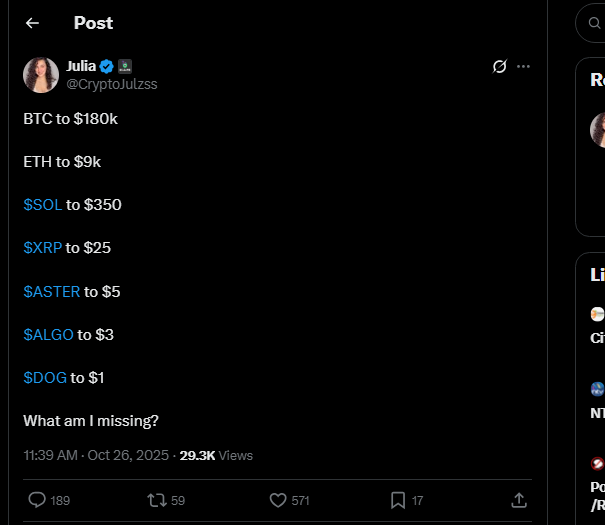
Task: Open the @CryptoJulzss handle link
Action: [111, 84]
